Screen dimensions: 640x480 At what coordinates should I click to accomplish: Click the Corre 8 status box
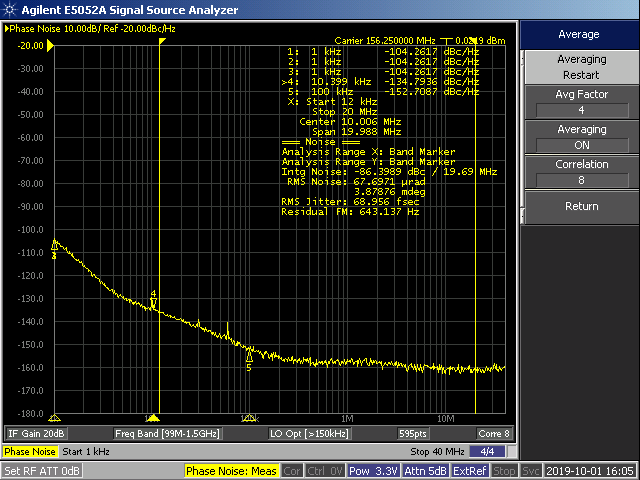click(493, 433)
